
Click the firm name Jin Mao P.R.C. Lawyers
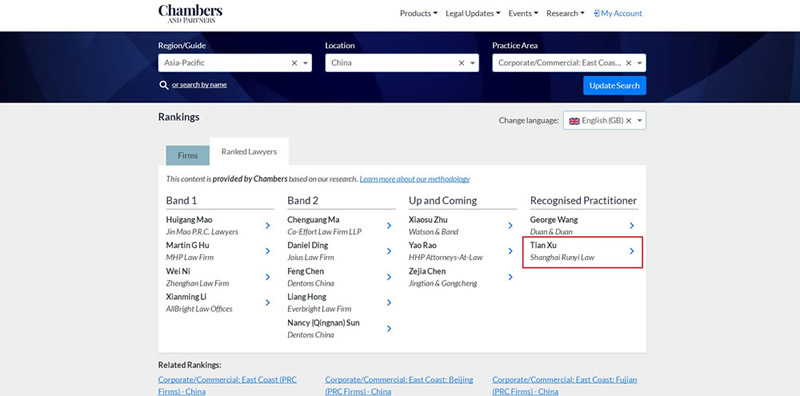(x=202, y=232)
